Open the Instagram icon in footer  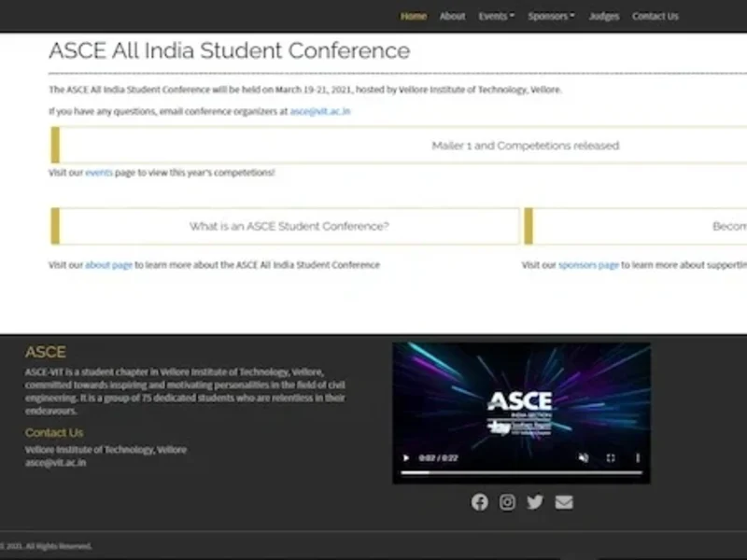click(x=507, y=502)
